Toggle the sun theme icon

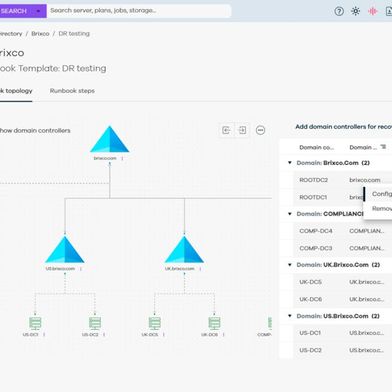(356, 11)
